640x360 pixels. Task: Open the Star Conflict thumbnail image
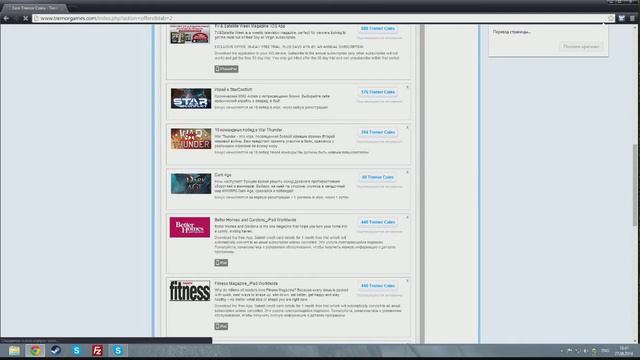(191, 98)
